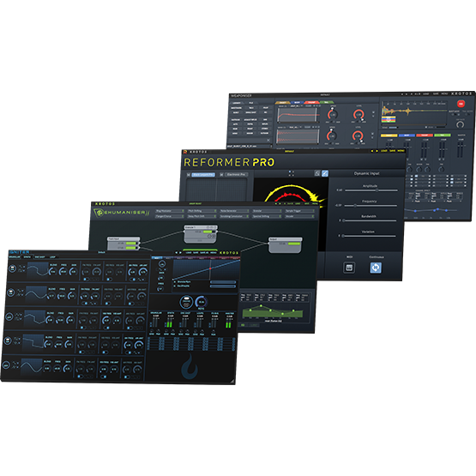Screen dimensions: 476x476
Task: Open the red THUMP tab in Weaponiser
Action: (311, 103)
